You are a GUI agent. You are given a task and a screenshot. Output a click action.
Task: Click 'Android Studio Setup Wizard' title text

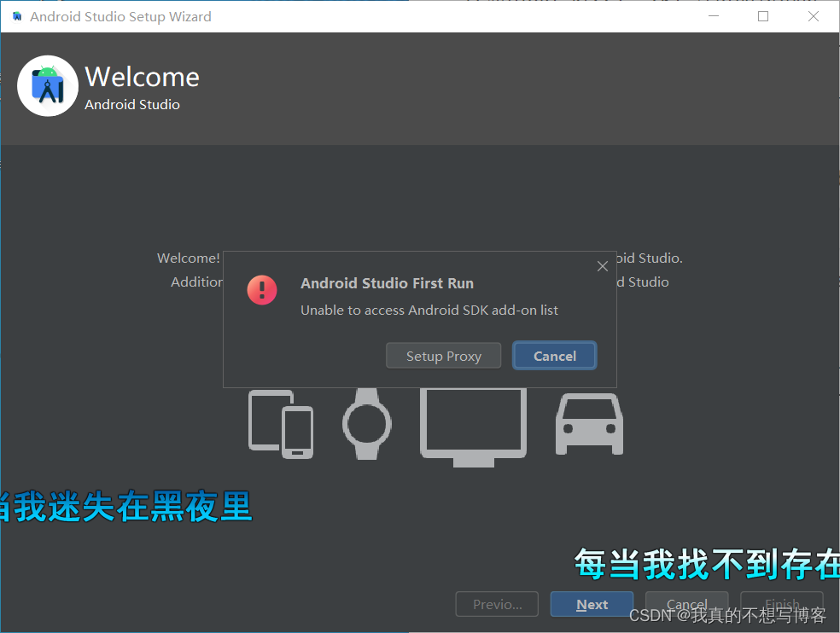tap(120, 16)
